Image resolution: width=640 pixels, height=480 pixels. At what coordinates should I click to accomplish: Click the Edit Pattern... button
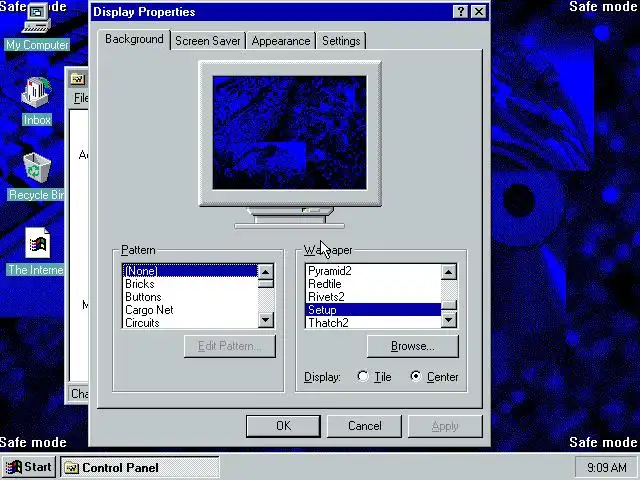pos(230,346)
